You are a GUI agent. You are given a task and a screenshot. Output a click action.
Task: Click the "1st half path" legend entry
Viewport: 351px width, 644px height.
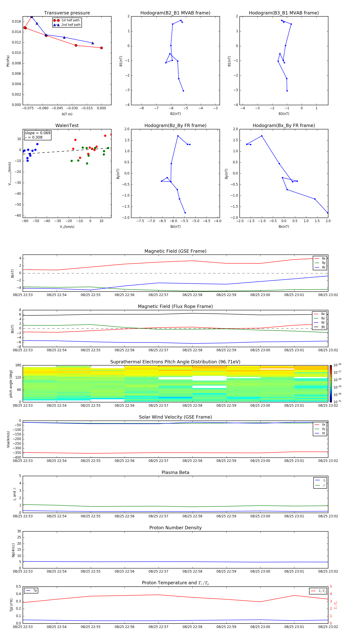[x=67, y=20]
